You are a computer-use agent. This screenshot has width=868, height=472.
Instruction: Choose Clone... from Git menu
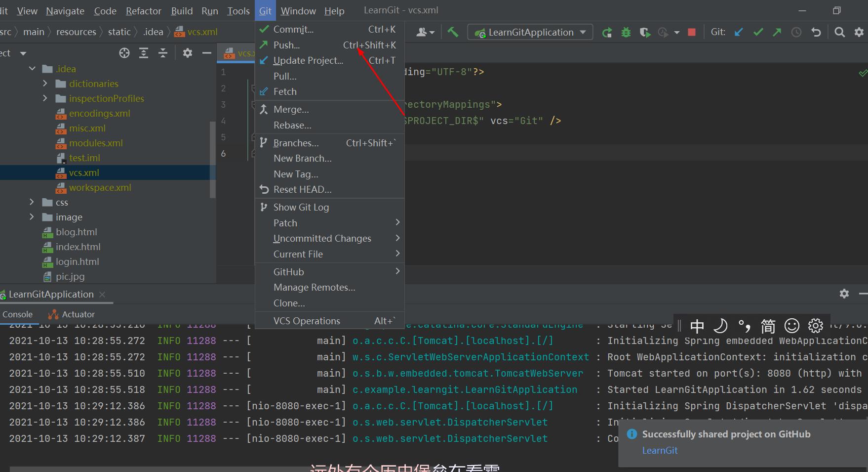(330, 303)
